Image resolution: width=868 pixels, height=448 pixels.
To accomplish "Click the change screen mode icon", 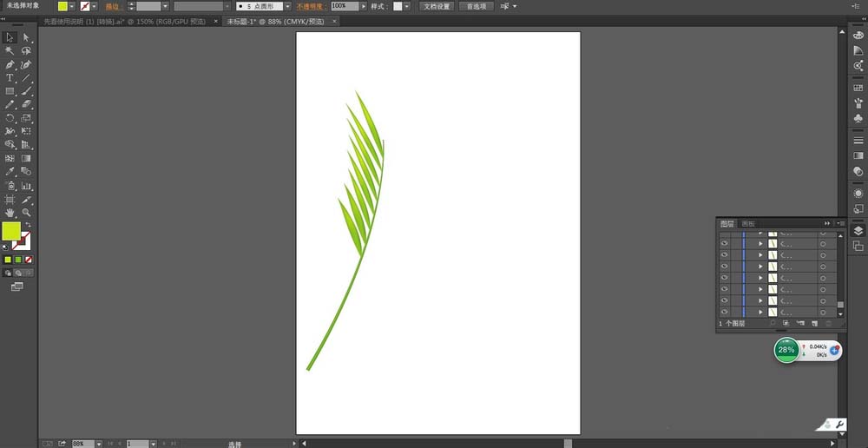I will [x=17, y=287].
